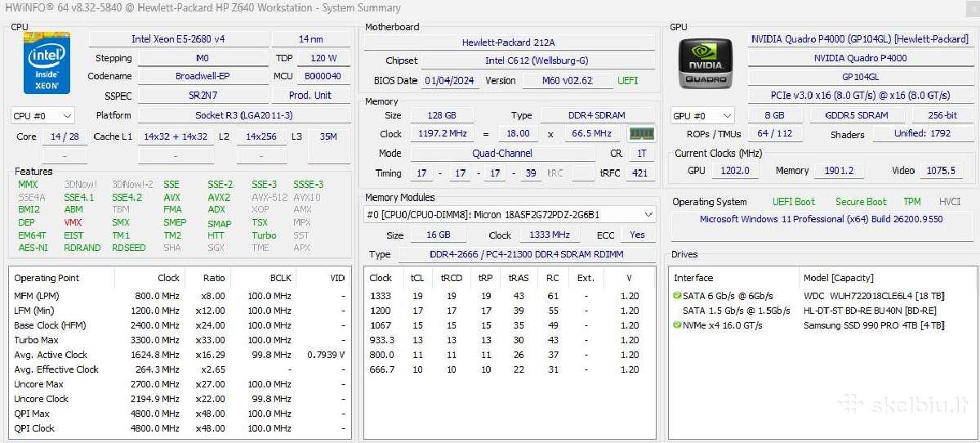The height and width of the screenshot is (443, 980).
Task: Click the AVX2 feature label
Action: (x=219, y=198)
